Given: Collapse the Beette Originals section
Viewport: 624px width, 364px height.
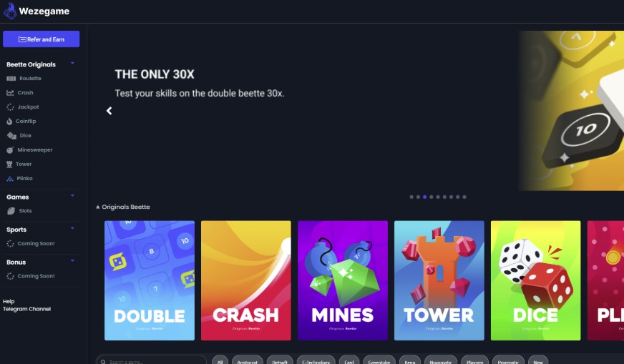Looking at the screenshot, I should pyautogui.click(x=72, y=63).
